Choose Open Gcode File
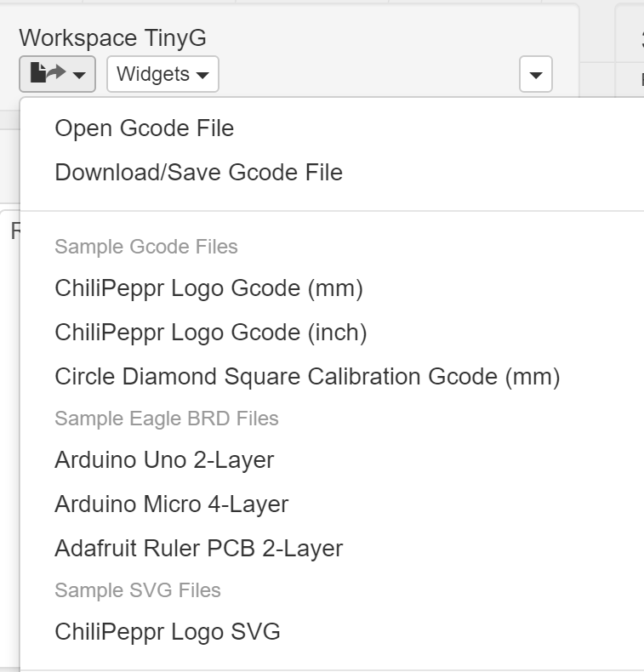This screenshot has width=644, height=672. click(x=144, y=128)
